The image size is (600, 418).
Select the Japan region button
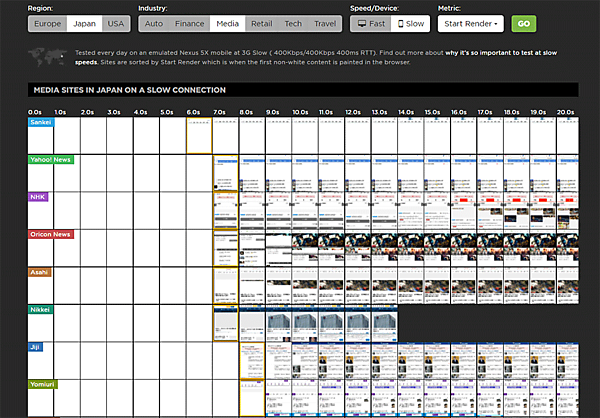coord(83,23)
